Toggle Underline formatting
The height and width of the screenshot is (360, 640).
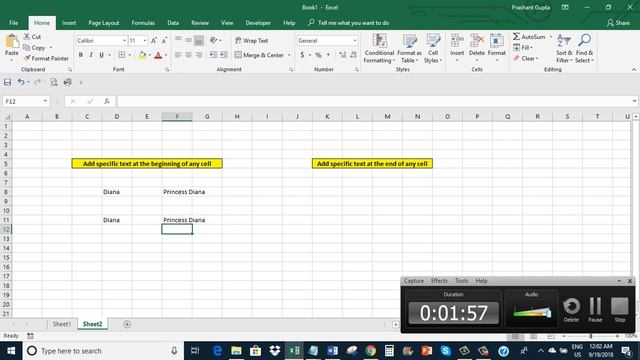pyautogui.click(x=101, y=55)
